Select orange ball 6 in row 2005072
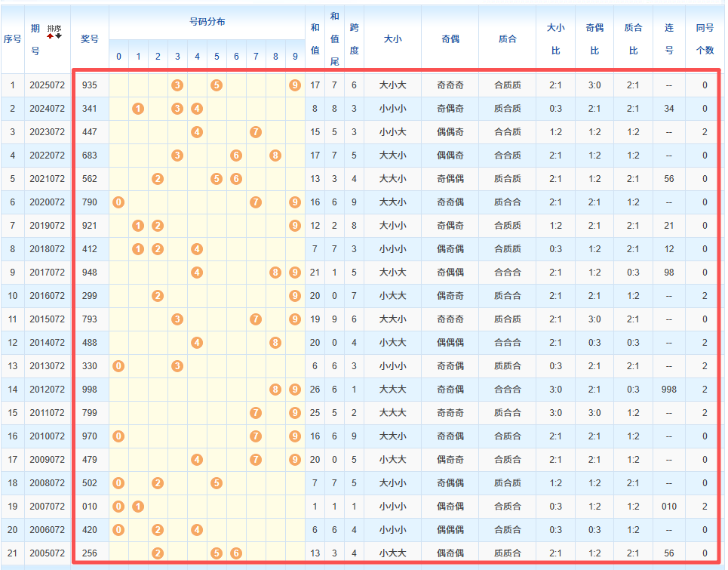Viewport: 728px width, 570px height. (236, 553)
